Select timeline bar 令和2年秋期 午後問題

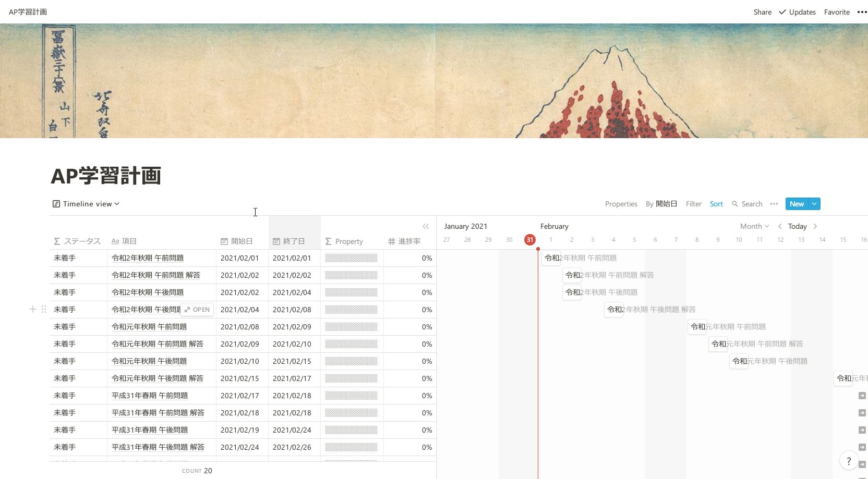tap(572, 292)
